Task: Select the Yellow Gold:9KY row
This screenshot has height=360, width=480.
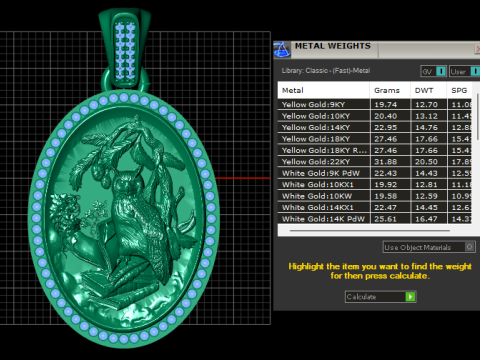Action: [375, 104]
